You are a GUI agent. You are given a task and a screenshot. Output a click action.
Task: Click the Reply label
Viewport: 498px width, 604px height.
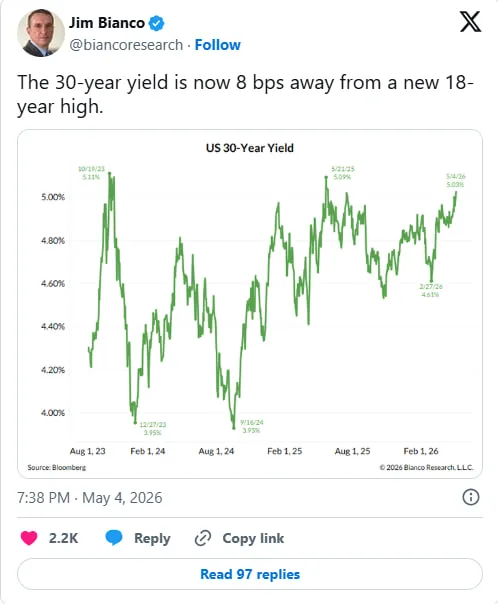point(152,538)
